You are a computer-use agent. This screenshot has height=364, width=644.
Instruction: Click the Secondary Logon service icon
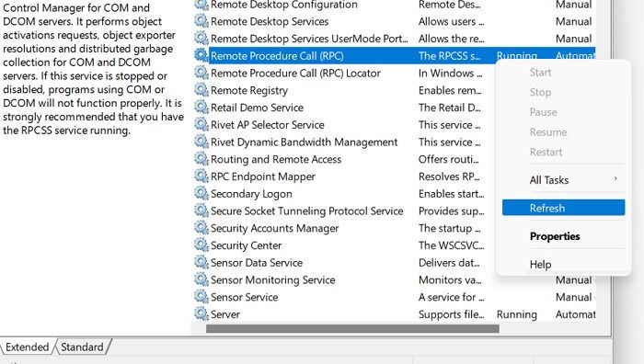(201, 193)
